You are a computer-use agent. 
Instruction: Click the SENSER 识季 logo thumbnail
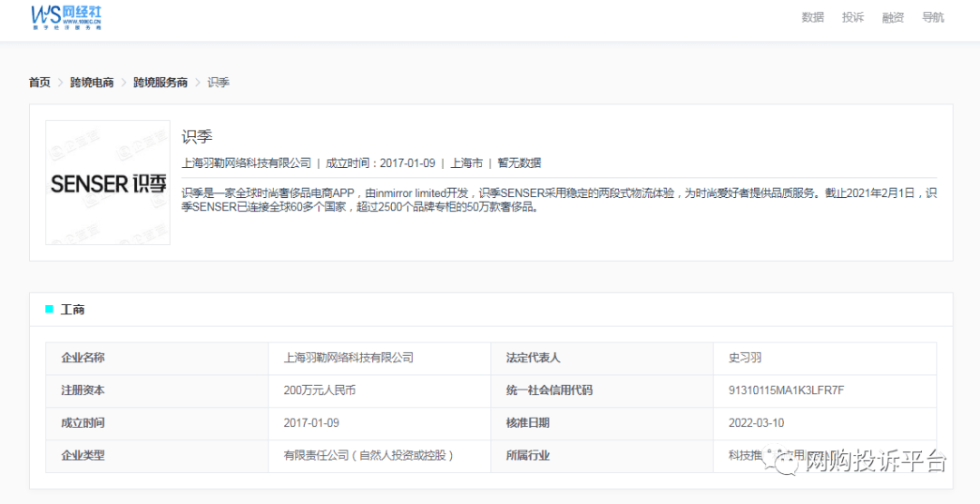pyautogui.click(x=108, y=183)
